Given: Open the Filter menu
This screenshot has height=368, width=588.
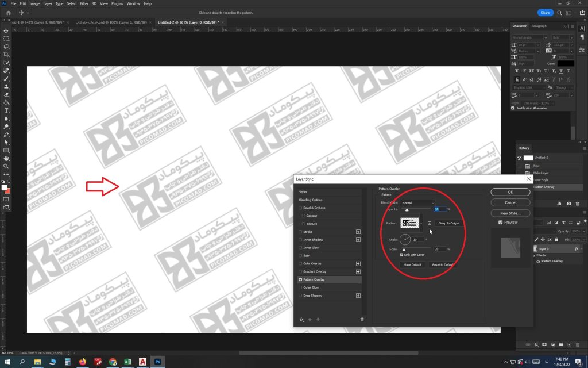Looking at the screenshot, I should [84, 4].
